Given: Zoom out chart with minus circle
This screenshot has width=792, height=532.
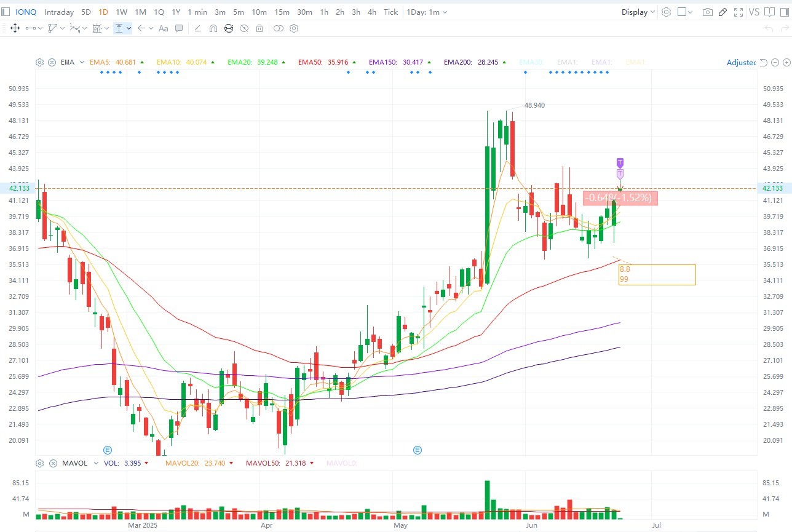Looking at the screenshot, I should coord(775,62).
